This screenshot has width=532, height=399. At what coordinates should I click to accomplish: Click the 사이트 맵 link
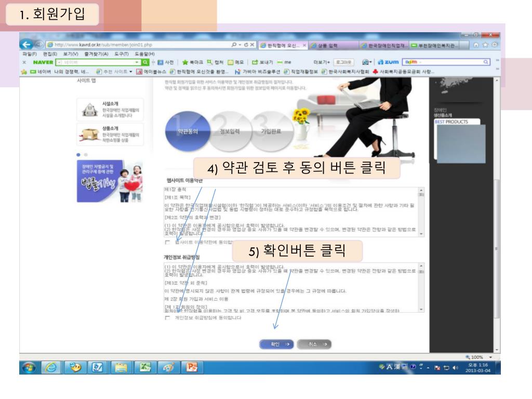coord(86,81)
